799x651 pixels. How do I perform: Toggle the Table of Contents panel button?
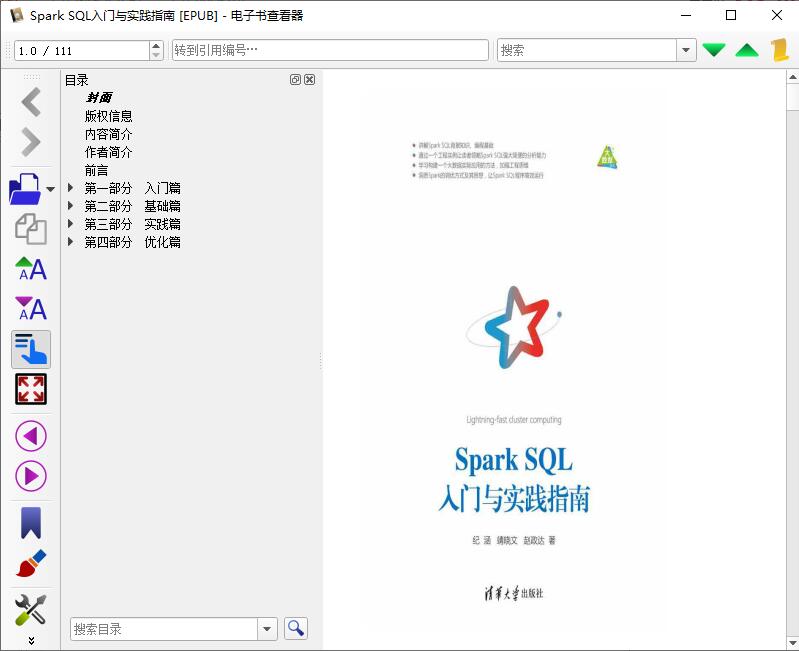[31, 349]
